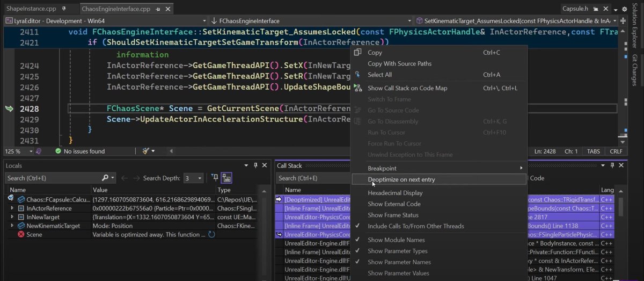644x281 pixels.
Task: Click the code cleanup broom icon
Action: 145,152
